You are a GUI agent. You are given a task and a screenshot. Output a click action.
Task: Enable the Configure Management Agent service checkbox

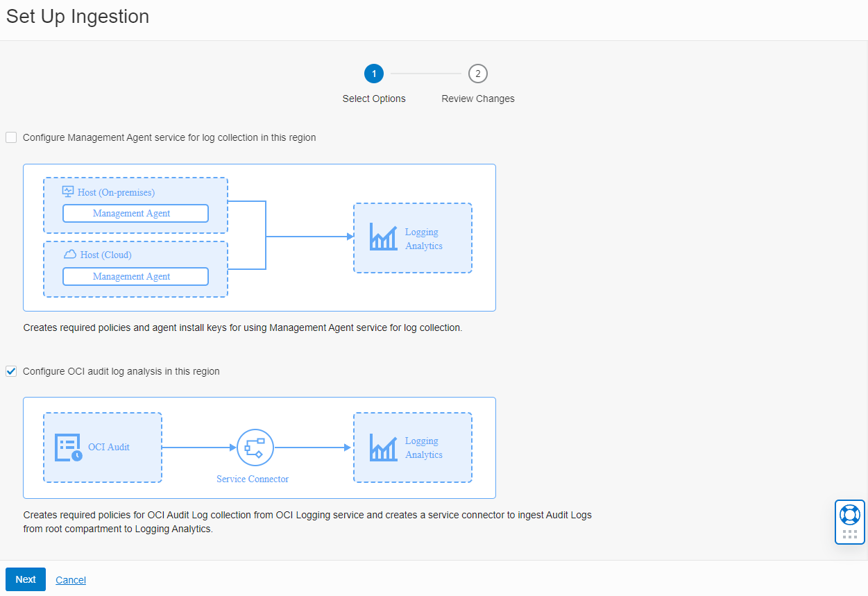[x=11, y=137]
